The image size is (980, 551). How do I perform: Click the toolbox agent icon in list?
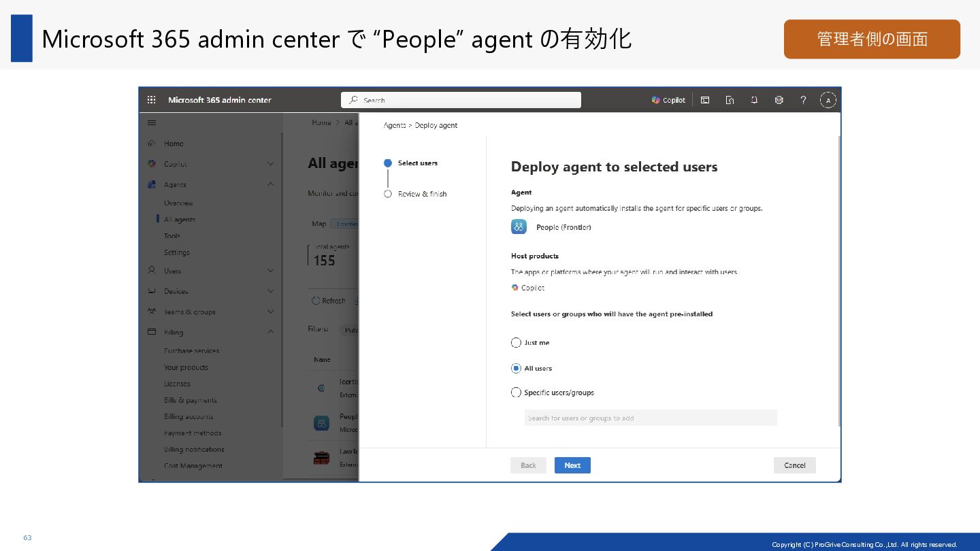(x=322, y=457)
